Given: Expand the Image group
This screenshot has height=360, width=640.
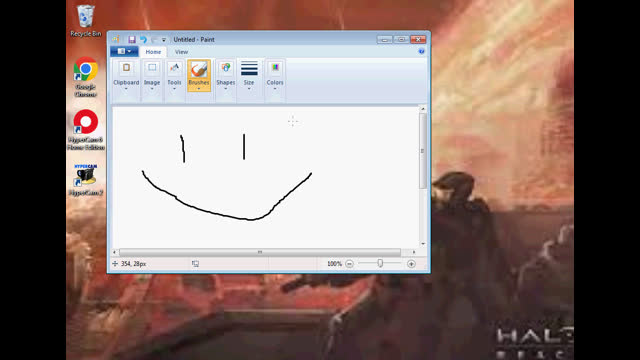Looking at the screenshot, I should click(x=152, y=80).
